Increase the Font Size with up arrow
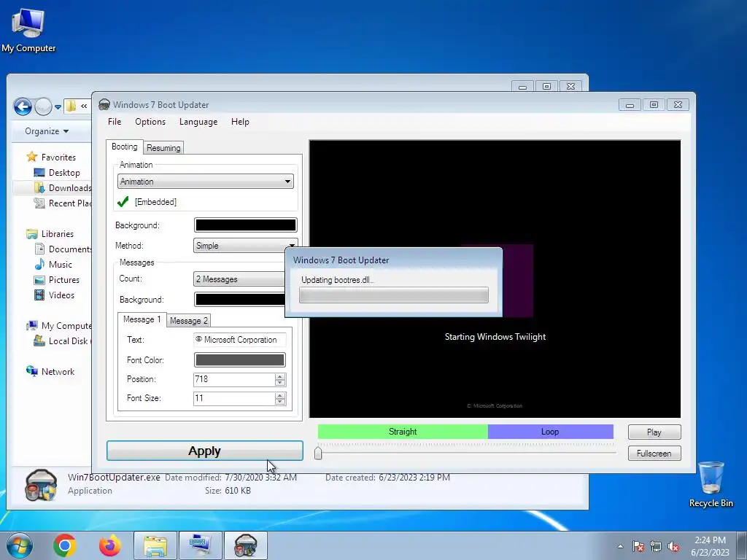747x560 pixels. pos(280,396)
